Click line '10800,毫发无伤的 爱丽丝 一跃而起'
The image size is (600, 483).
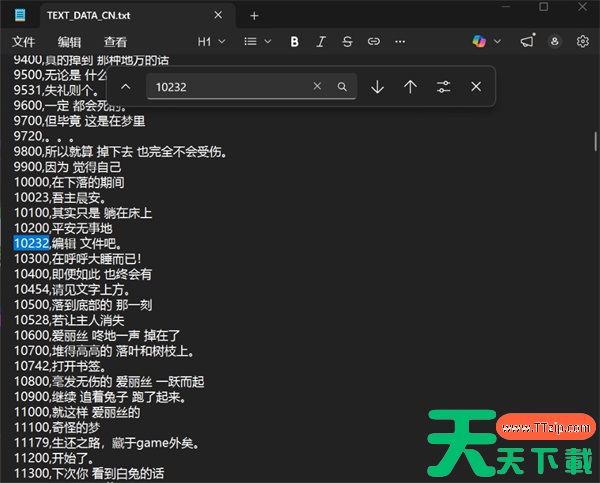pyautogui.click(x=109, y=382)
